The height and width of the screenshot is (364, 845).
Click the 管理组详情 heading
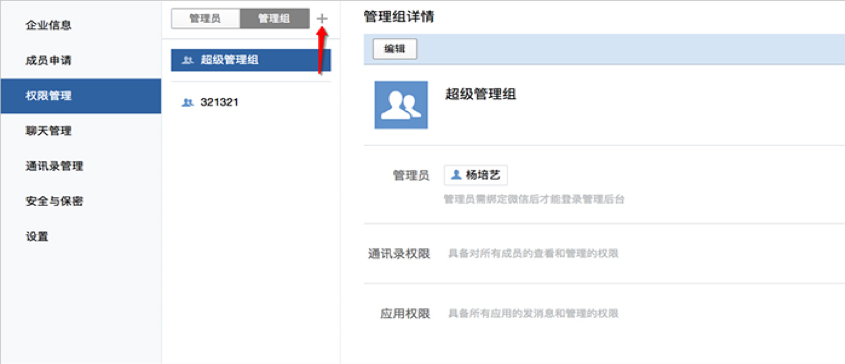(399, 17)
